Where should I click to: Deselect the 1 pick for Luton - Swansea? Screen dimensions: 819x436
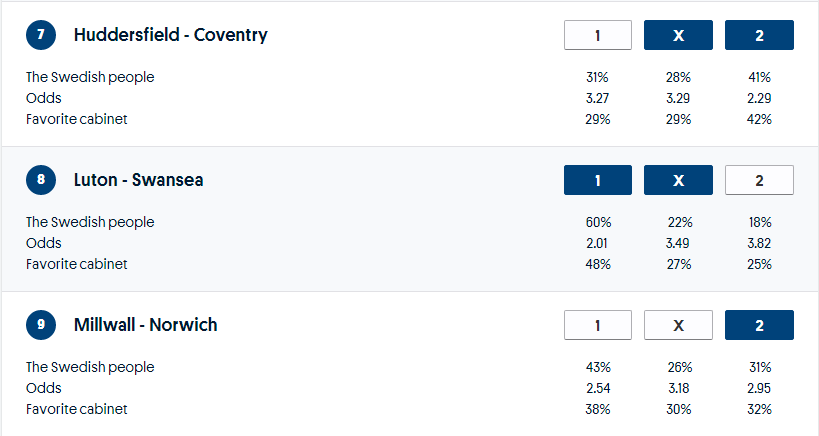(x=598, y=181)
